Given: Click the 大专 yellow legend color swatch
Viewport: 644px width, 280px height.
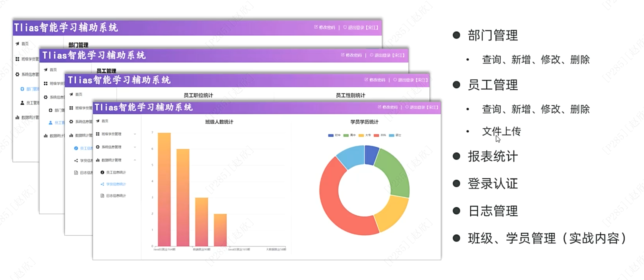Looking at the screenshot, I should point(361,136).
